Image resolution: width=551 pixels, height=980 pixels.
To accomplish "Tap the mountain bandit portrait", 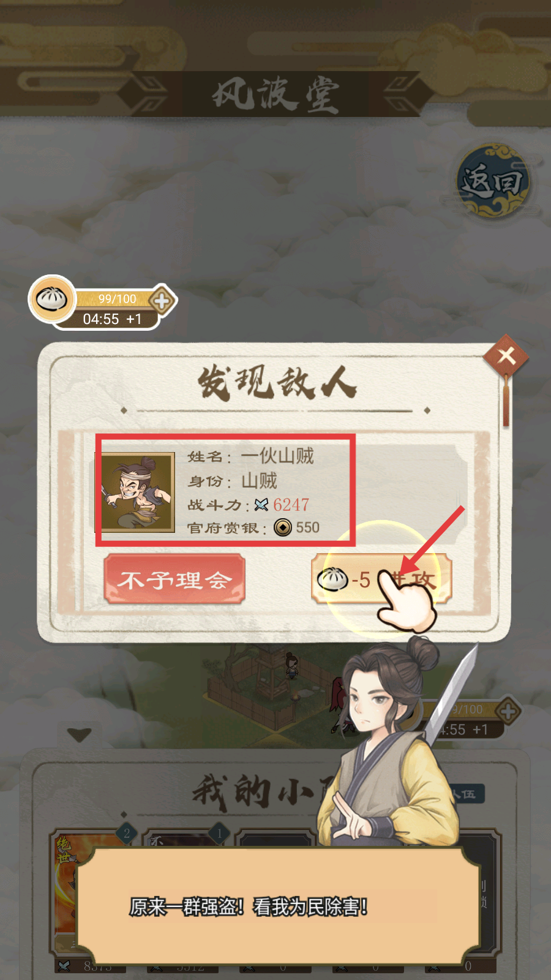I will (138, 492).
